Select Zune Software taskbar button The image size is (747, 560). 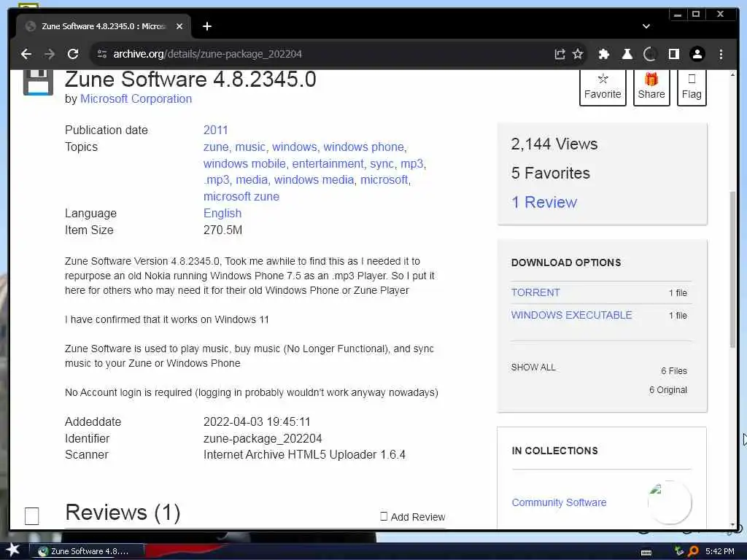(86, 551)
